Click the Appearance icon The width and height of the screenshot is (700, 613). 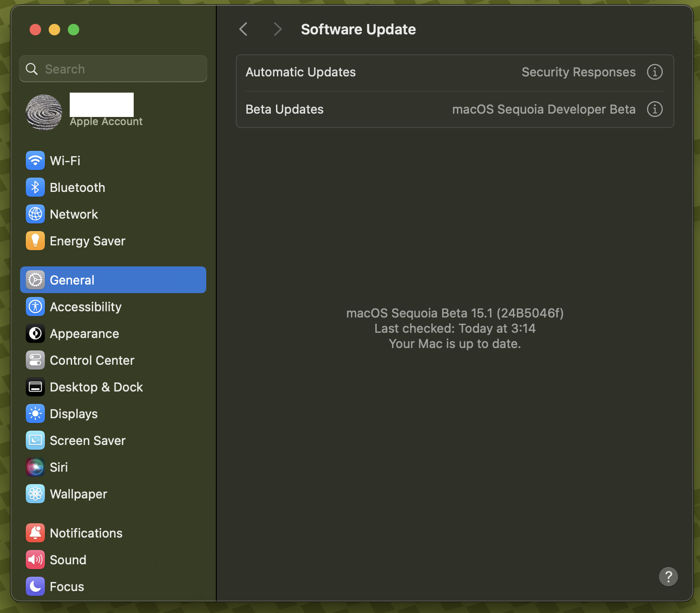[35, 333]
